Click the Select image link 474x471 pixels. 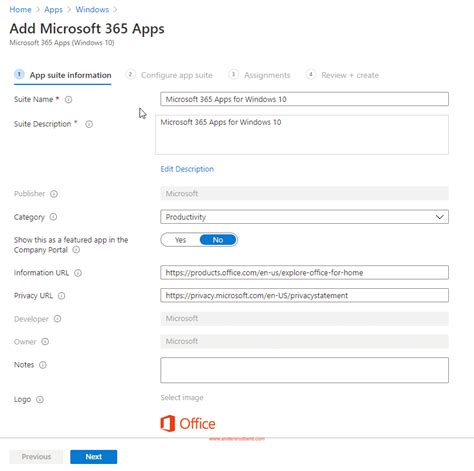click(182, 397)
